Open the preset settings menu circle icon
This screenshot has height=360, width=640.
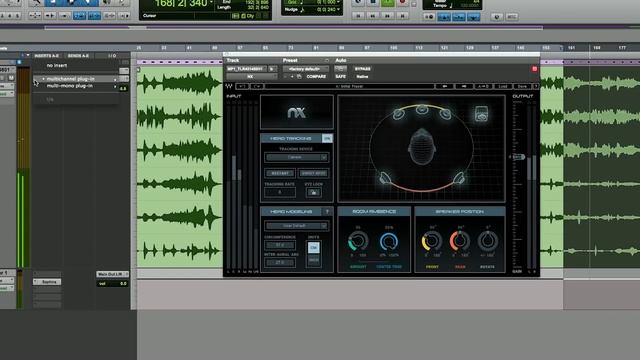click(327, 60)
